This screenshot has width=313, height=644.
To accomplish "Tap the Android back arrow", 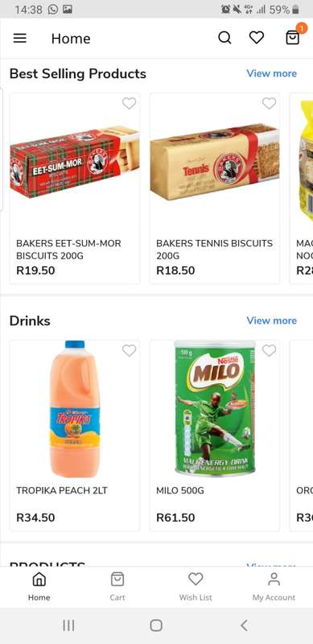I will click(x=244, y=625).
